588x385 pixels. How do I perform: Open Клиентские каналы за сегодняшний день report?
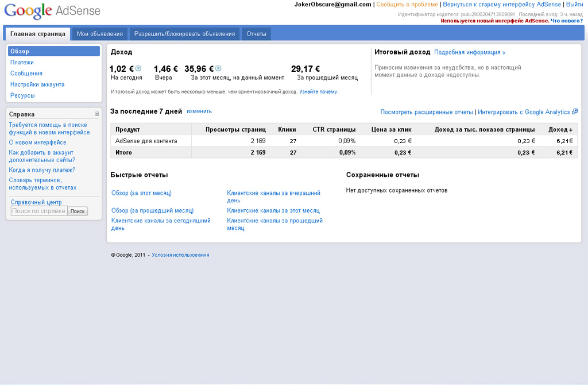[x=161, y=225]
